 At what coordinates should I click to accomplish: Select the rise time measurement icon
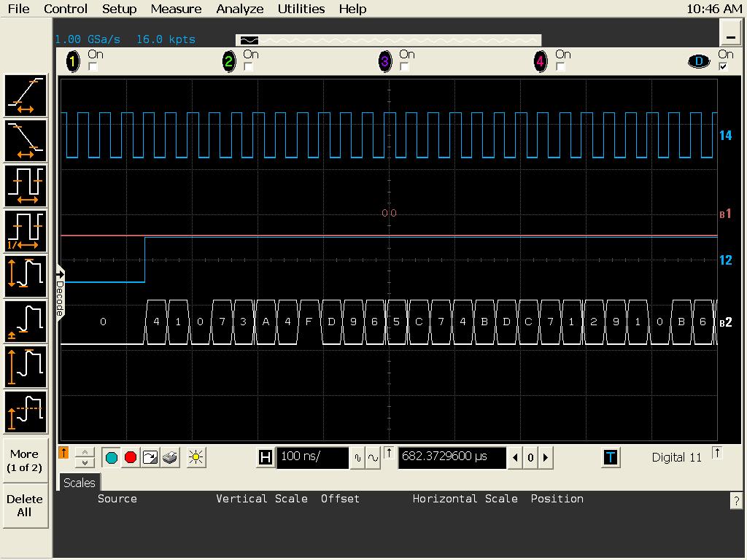(26, 96)
